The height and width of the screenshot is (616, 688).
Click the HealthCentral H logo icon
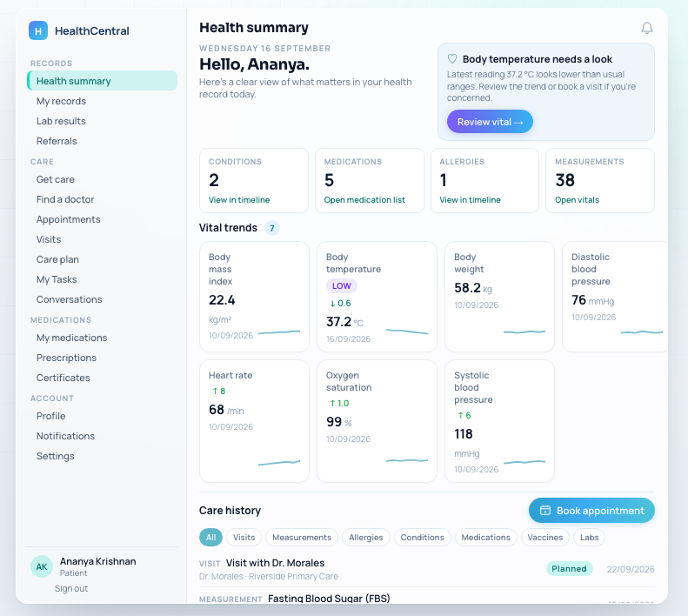pyautogui.click(x=38, y=30)
